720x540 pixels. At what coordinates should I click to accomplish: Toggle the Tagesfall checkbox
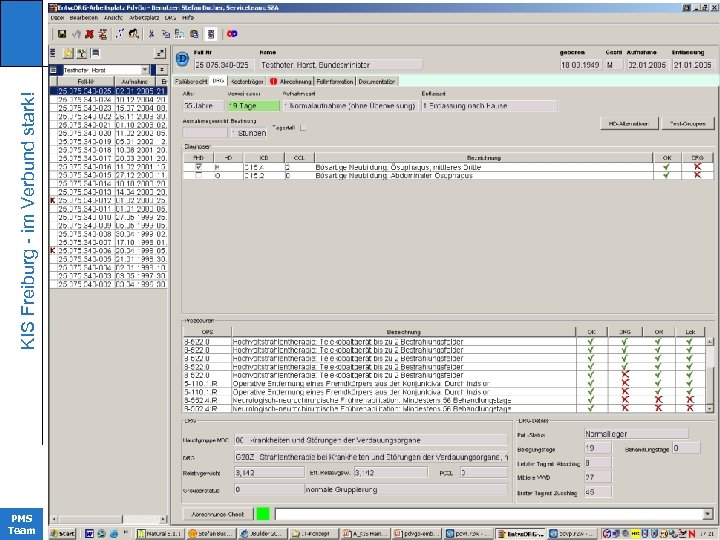tap(303, 127)
